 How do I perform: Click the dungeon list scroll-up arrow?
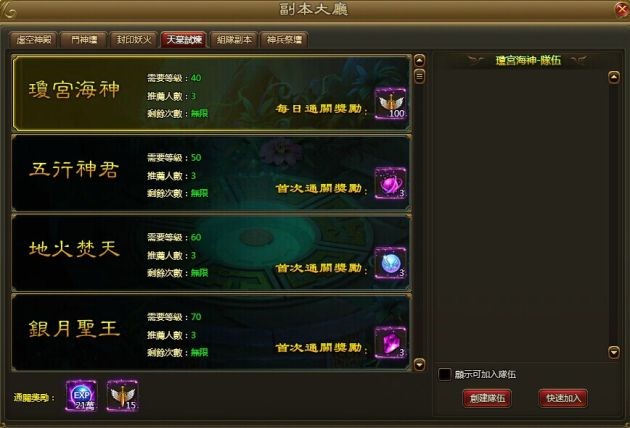click(419, 61)
